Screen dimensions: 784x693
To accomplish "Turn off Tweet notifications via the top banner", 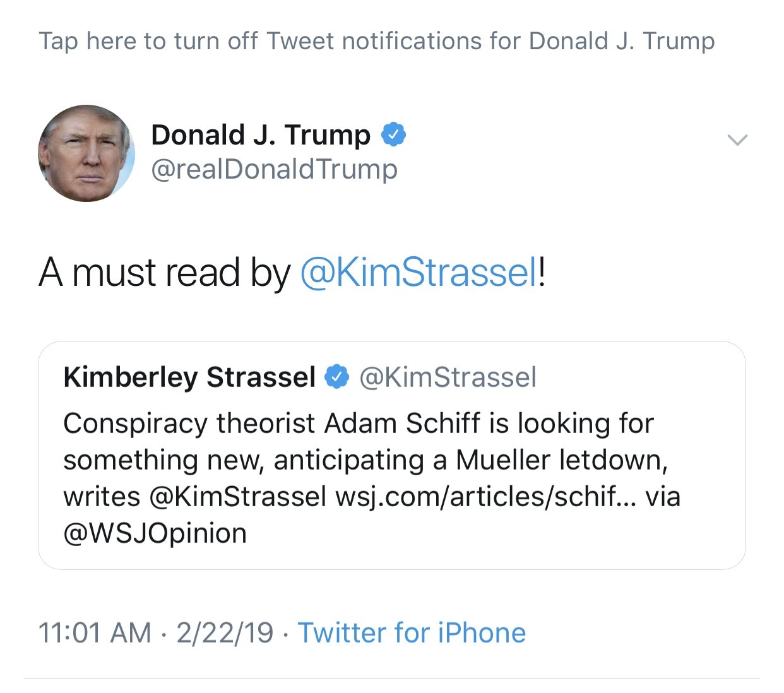I will (377, 41).
